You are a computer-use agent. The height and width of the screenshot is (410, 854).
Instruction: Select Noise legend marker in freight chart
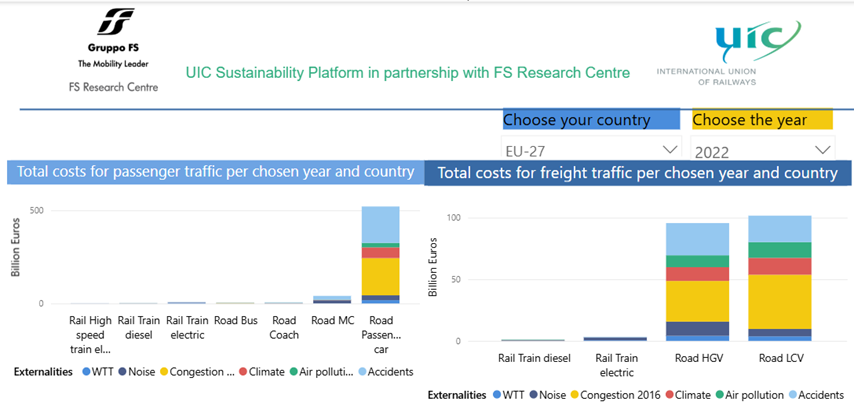[550, 395]
